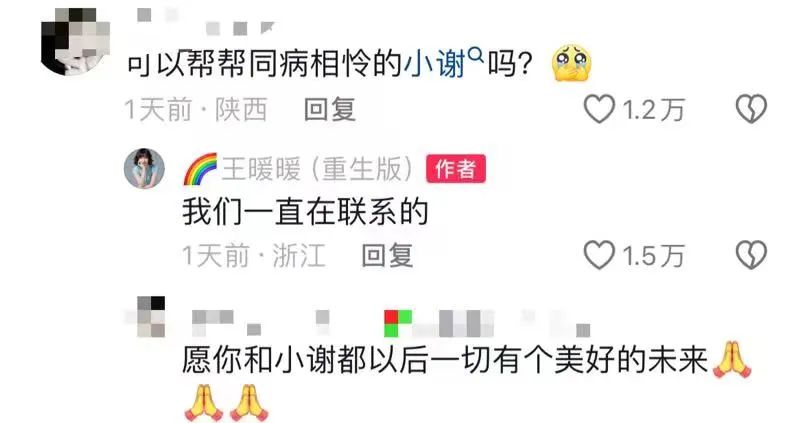
Task: Like the author's reply with 1.5万 likes
Action: [599, 255]
